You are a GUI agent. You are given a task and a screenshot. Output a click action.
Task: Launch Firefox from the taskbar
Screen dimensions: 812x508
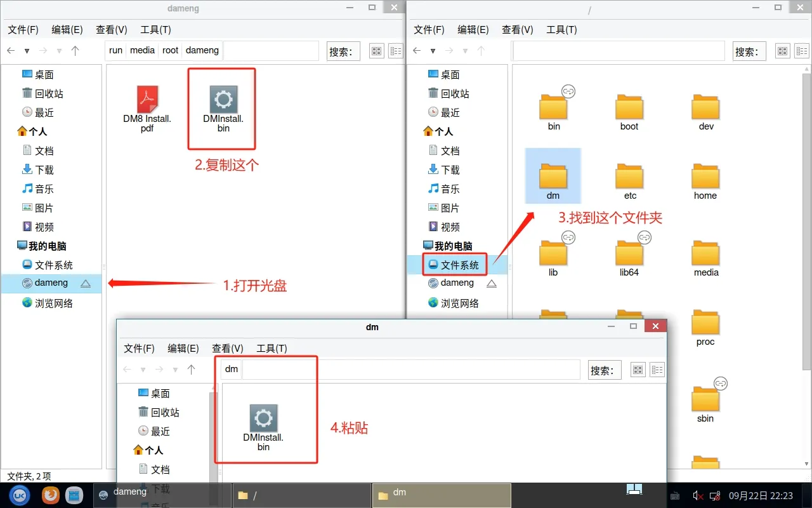point(50,495)
